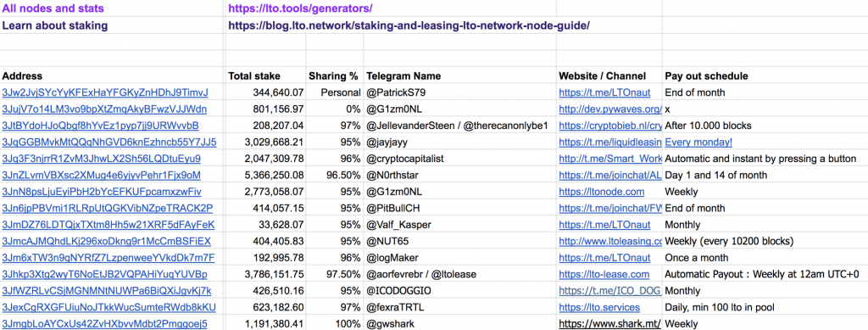
Task: Open the staking and leasing node guide link
Action: [x=409, y=25]
